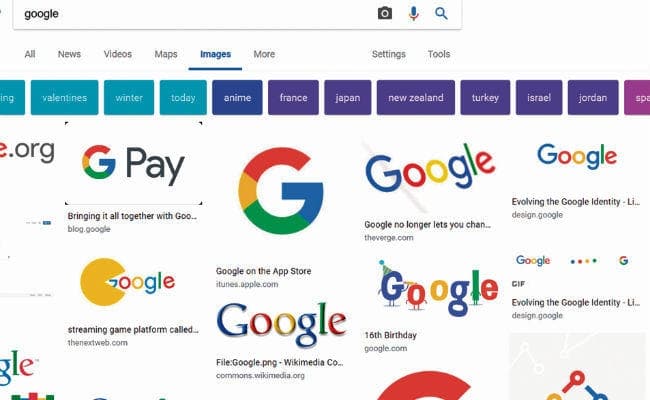Image resolution: width=650 pixels, height=400 pixels.
Task: Switch to the News tab
Action: pos(69,54)
